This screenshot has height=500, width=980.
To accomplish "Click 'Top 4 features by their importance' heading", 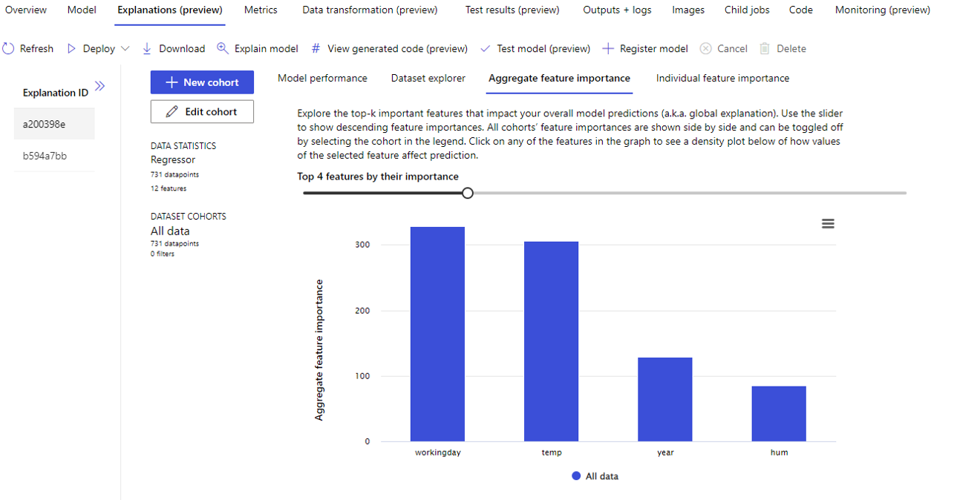I will pos(378,177).
